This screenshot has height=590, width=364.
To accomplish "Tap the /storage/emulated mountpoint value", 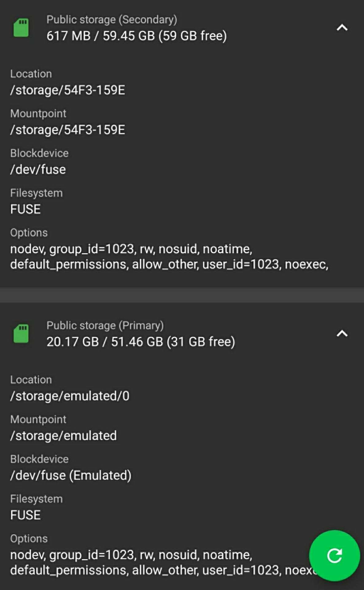I will click(x=64, y=435).
